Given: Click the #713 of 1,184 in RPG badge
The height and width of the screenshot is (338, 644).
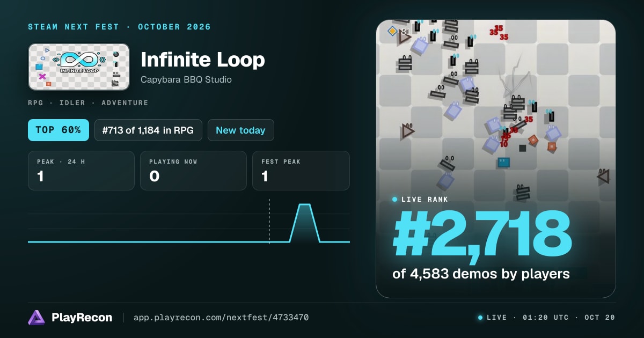Looking at the screenshot, I should point(148,130).
